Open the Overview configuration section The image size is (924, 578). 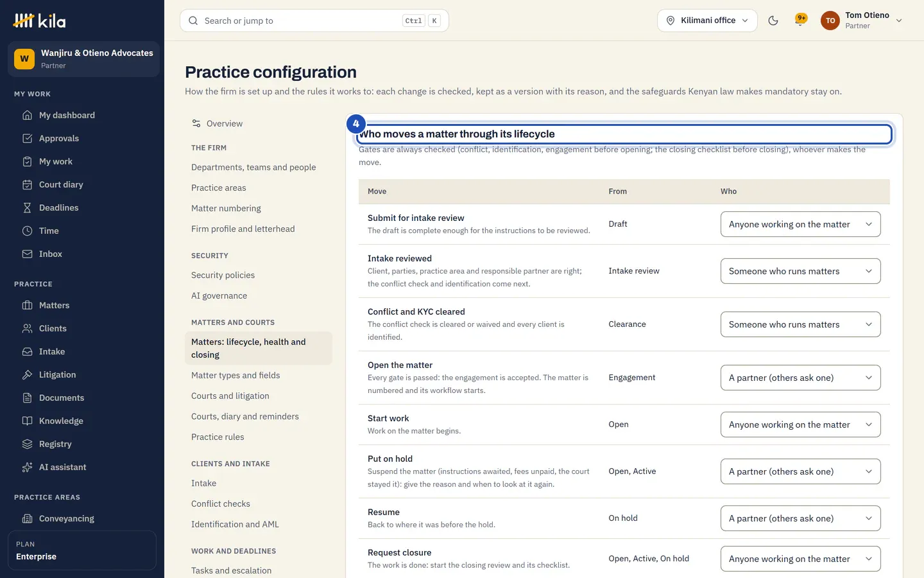259,123
